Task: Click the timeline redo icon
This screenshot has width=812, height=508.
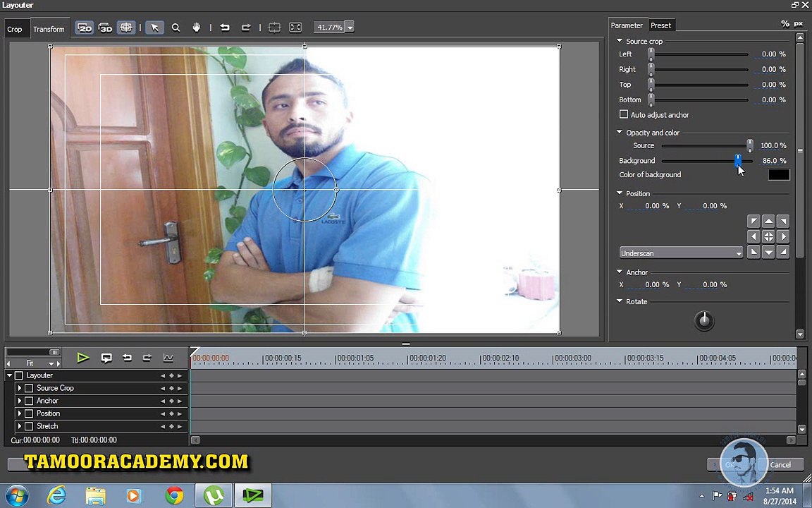Action: click(x=147, y=358)
